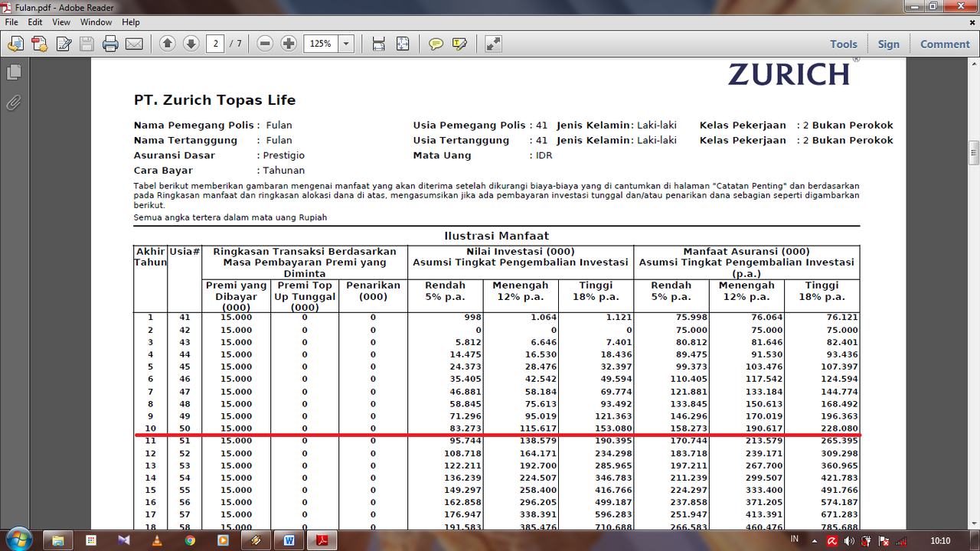Click the 'Tahunan' Cara Bayar value

[x=283, y=171]
